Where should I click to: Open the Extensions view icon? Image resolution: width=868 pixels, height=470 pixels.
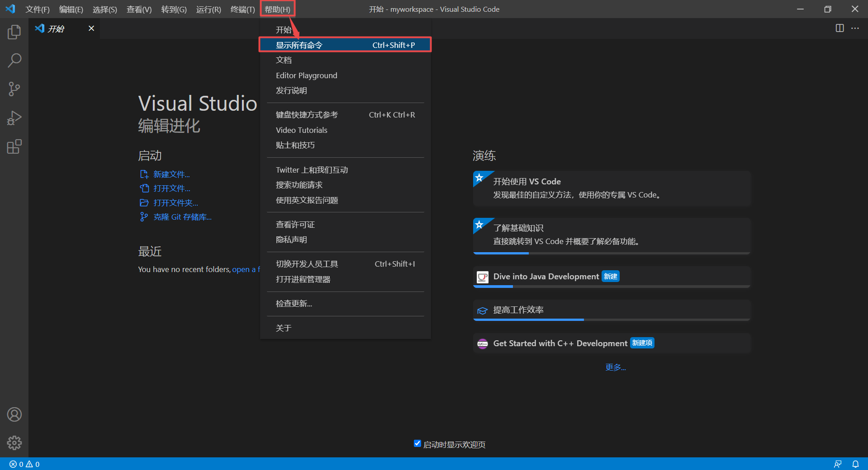[x=14, y=146]
